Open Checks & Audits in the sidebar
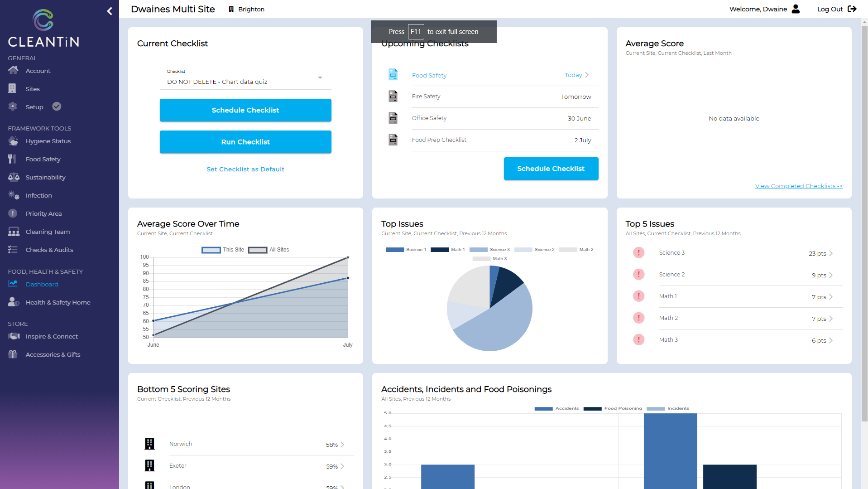The height and width of the screenshot is (489, 868). click(49, 250)
